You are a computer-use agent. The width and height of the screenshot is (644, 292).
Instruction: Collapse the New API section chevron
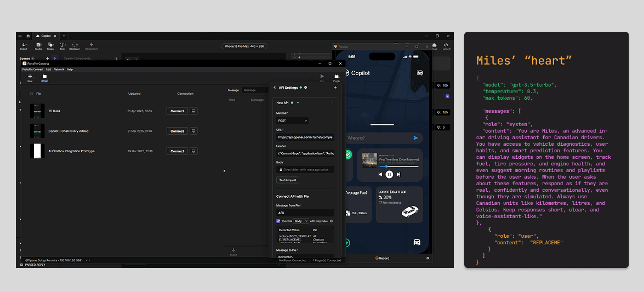(x=298, y=102)
